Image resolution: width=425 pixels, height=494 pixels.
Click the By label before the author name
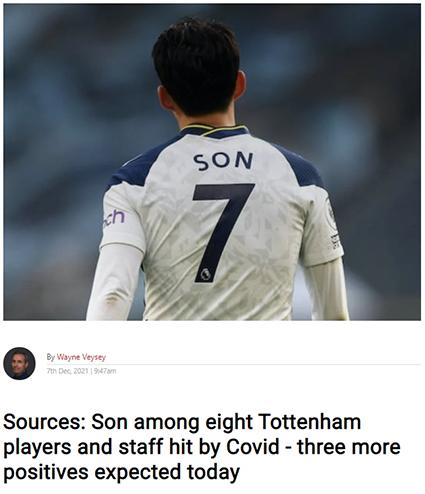[x=51, y=357]
